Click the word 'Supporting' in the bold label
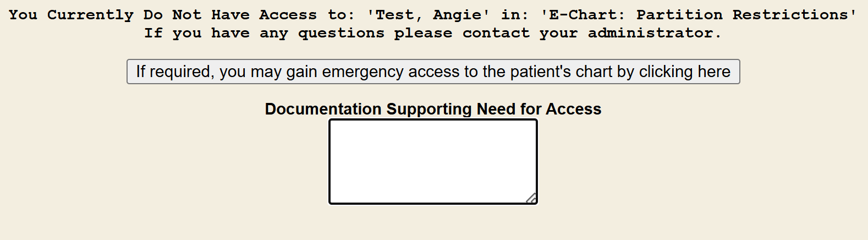The image size is (868, 240). coord(429,109)
